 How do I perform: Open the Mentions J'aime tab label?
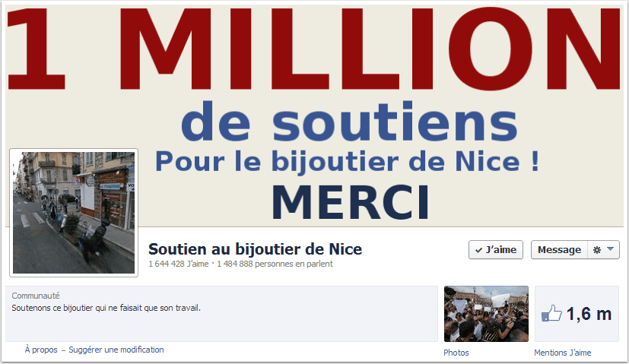click(562, 353)
